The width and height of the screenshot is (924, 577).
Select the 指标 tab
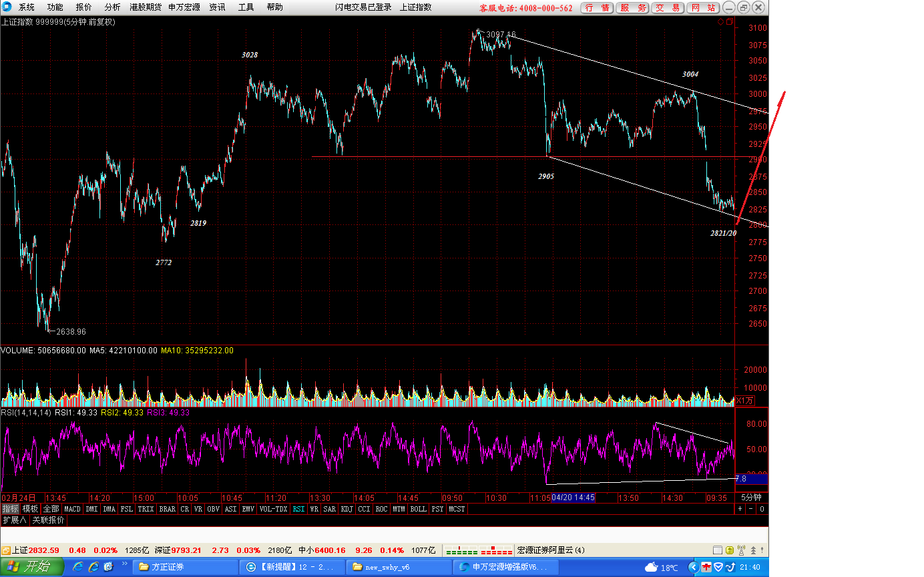10,509
